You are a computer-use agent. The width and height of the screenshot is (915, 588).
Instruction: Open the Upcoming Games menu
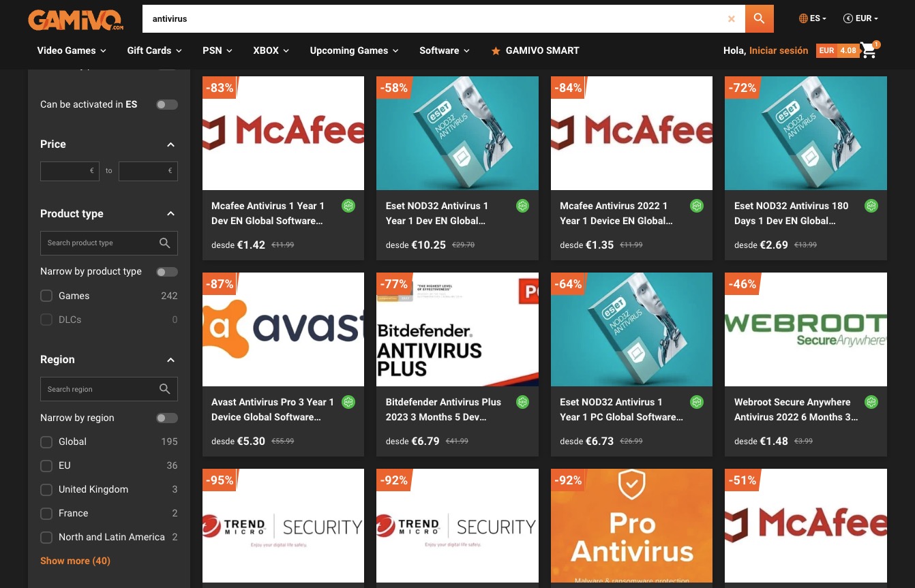pos(354,50)
